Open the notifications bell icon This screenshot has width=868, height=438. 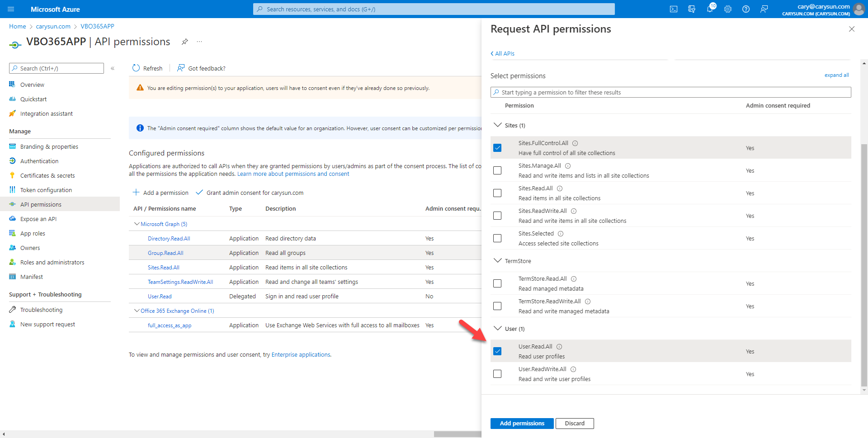point(710,9)
